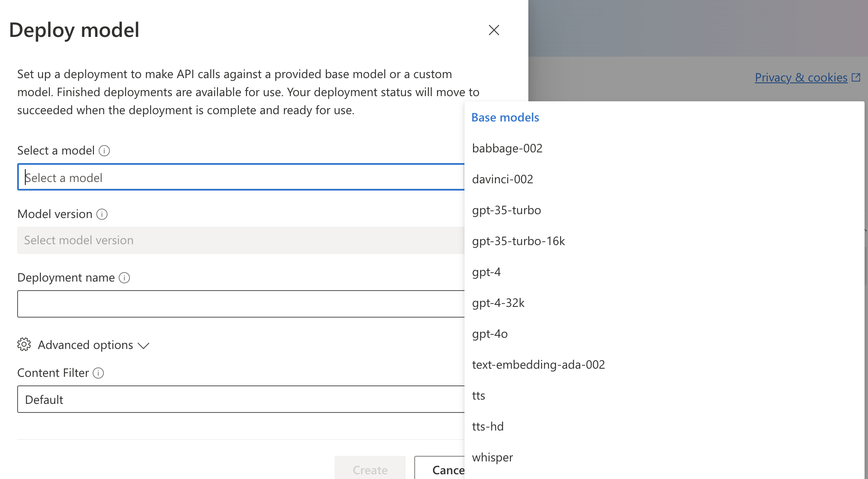Click the Base models group header
868x479 pixels.
click(505, 118)
